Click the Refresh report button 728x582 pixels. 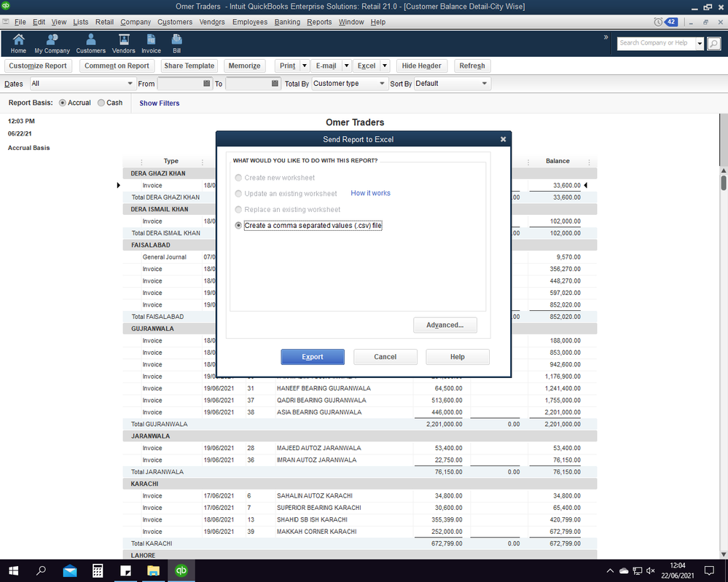click(472, 66)
